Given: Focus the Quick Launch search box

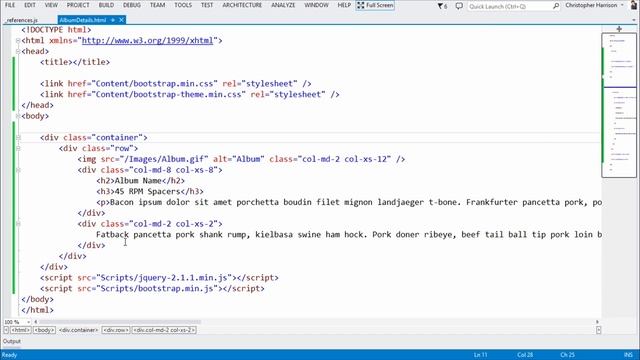Looking at the screenshot, I should [x=509, y=6].
